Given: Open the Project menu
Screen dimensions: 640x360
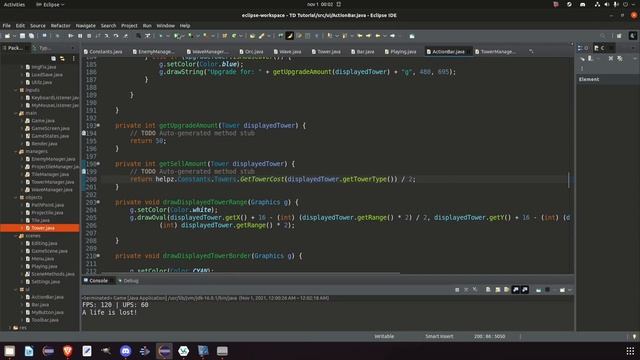Looking at the screenshot, I should 129,25.
